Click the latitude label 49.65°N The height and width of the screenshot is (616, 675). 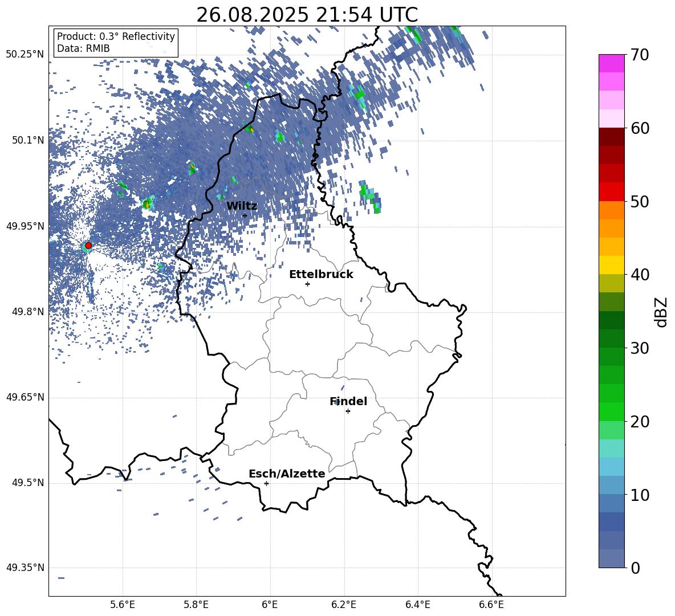pyautogui.click(x=25, y=397)
